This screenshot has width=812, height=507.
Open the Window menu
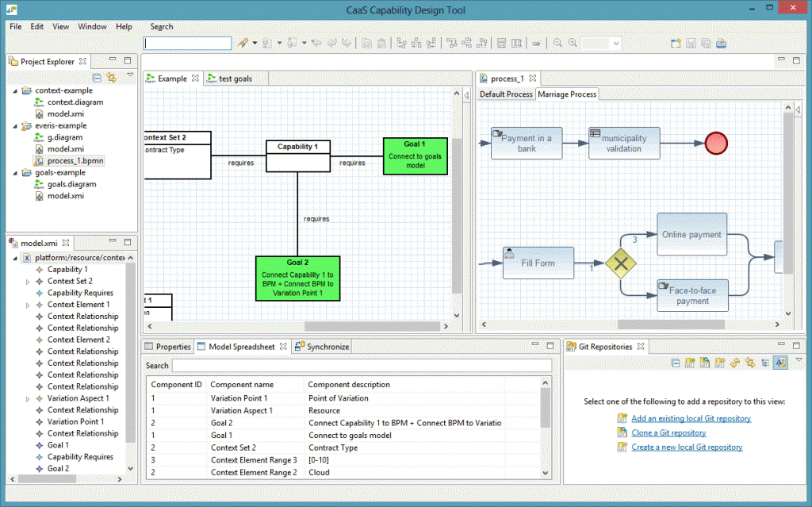[x=92, y=26]
